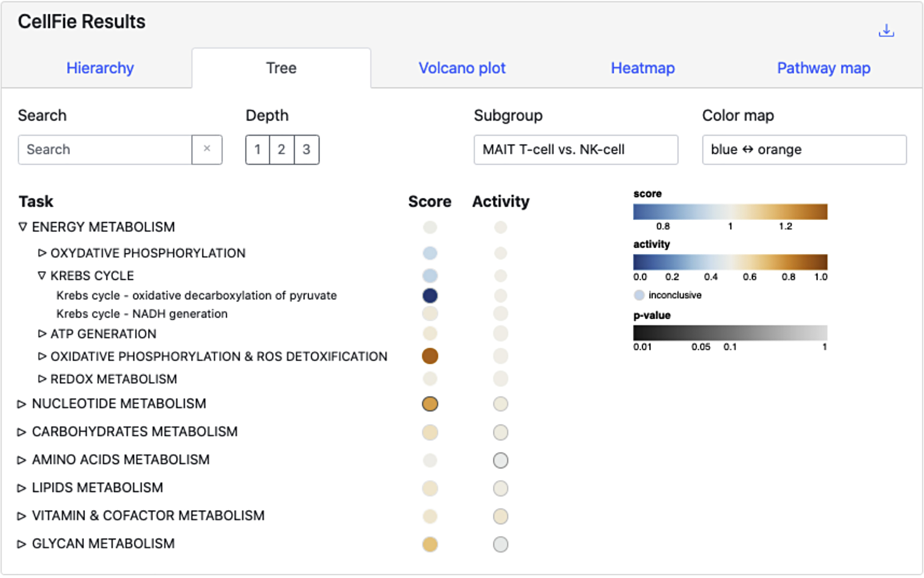Switch to the Heatmap tab
924x578 pixels.
point(642,68)
